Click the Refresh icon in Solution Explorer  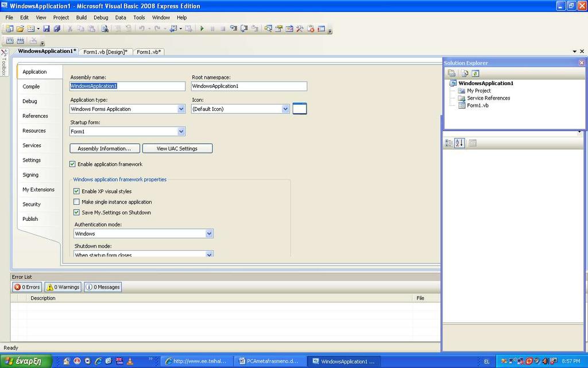(475, 73)
